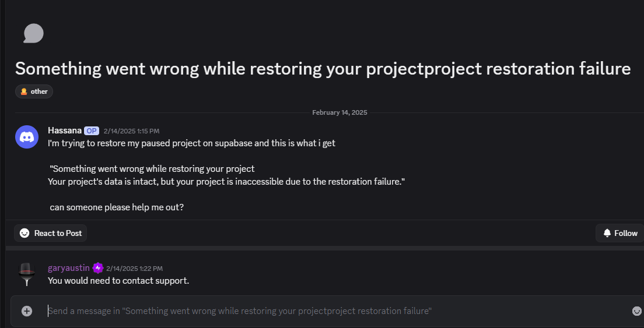Focus the Send a message input field
Viewport: 644px width, 328px height.
tap(327, 311)
